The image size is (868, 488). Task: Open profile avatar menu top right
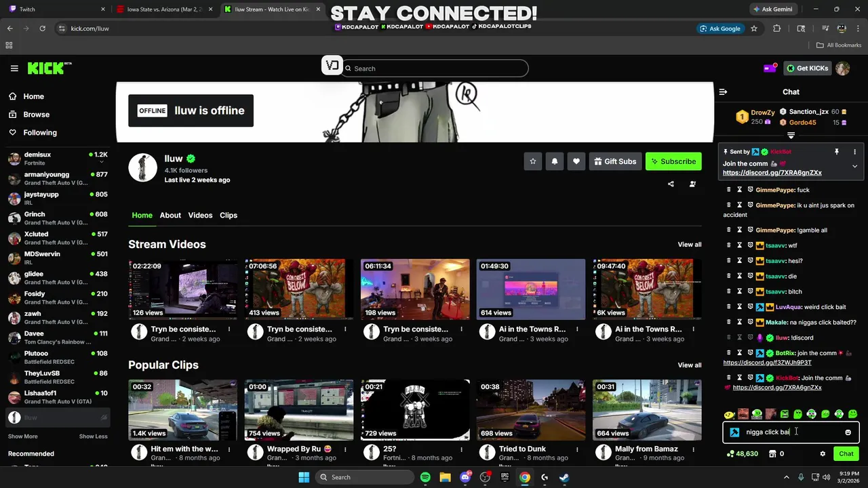click(x=842, y=68)
